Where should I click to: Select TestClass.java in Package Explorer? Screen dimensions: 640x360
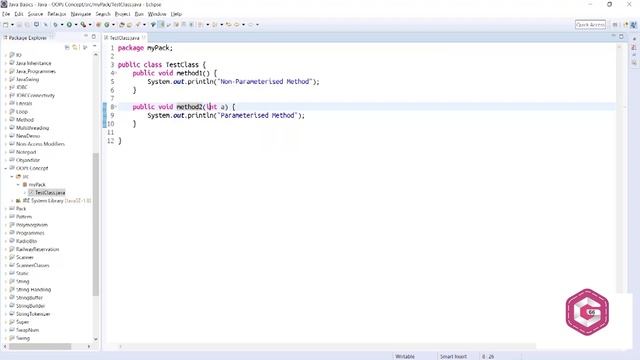[x=50, y=193]
